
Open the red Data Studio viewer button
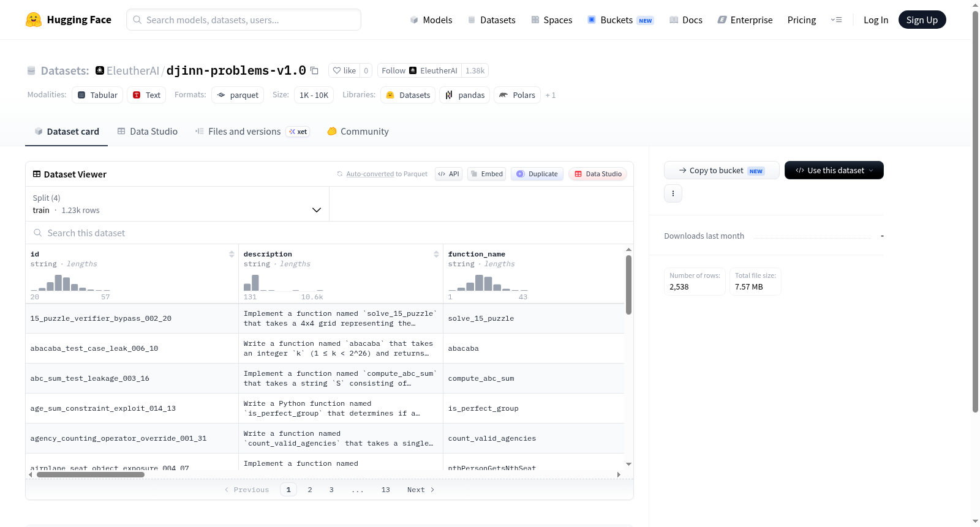[598, 174]
